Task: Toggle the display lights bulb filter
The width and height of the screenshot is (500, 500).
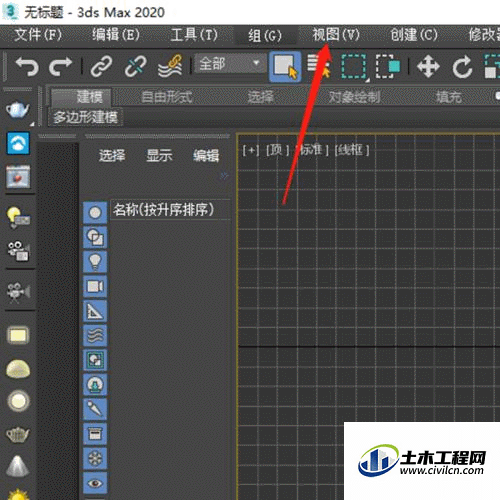Action: tap(95, 262)
